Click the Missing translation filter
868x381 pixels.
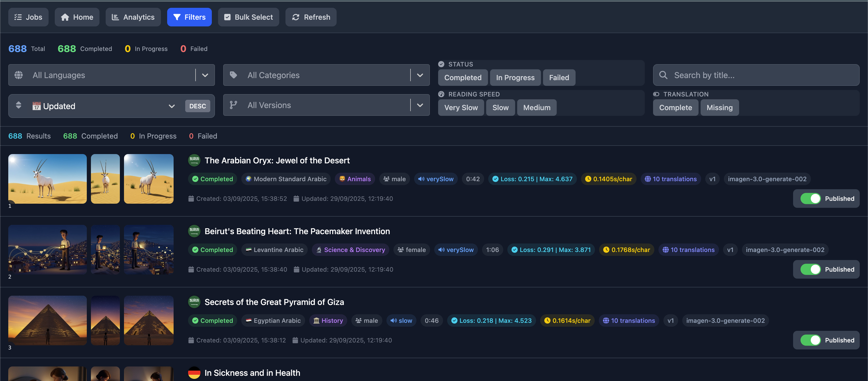pos(719,107)
